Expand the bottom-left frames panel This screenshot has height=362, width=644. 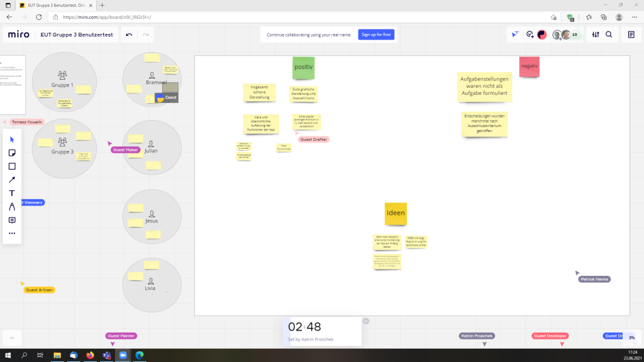(x=11, y=337)
